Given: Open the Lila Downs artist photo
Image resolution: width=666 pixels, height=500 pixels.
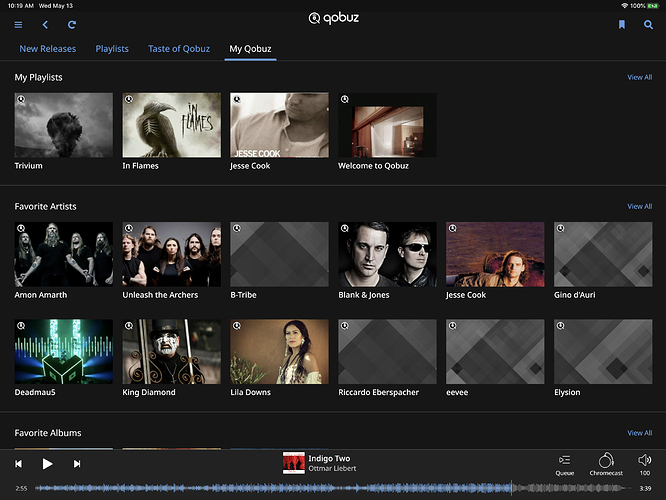Looking at the screenshot, I should 279,352.
